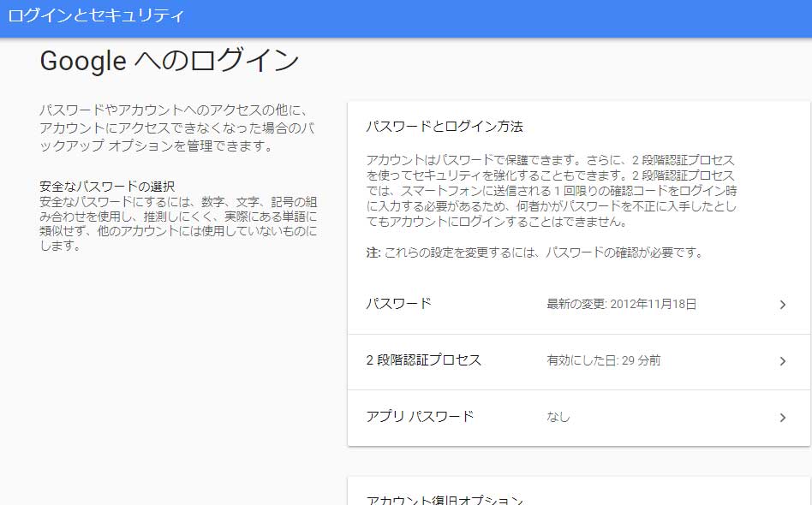This screenshot has height=505, width=812.
Task: Click the 有効にした日: 29 分前 status
Action: tap(603, 361)
